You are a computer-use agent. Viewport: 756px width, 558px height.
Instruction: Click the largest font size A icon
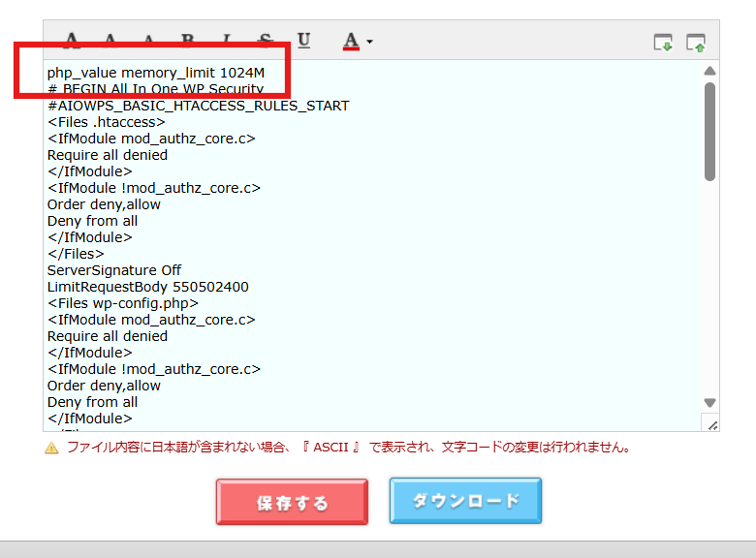71,40
